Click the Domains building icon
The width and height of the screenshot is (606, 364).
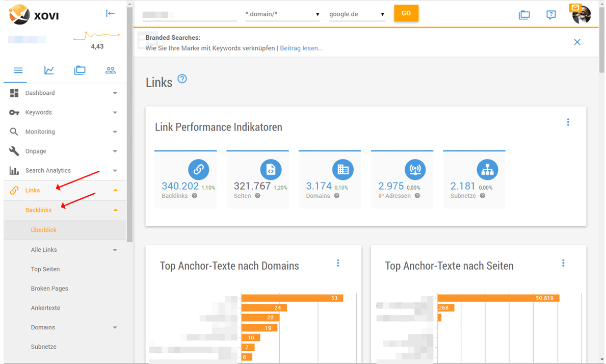click(343, 170)
